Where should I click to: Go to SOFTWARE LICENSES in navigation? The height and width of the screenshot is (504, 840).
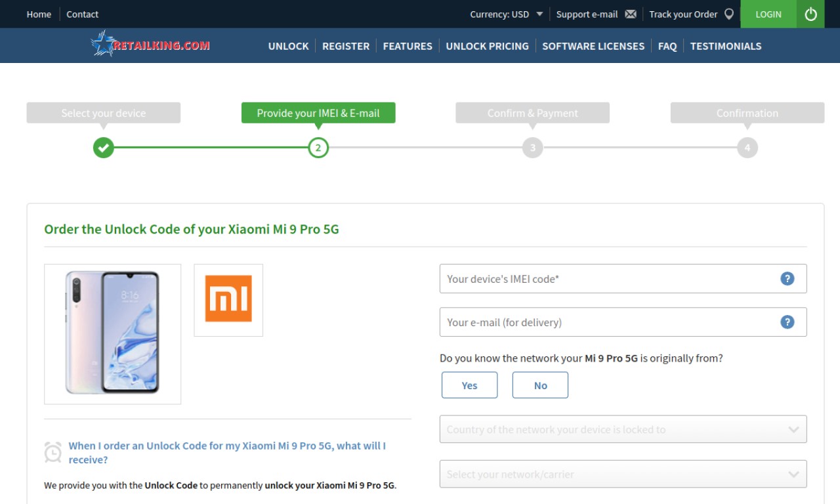593,46
